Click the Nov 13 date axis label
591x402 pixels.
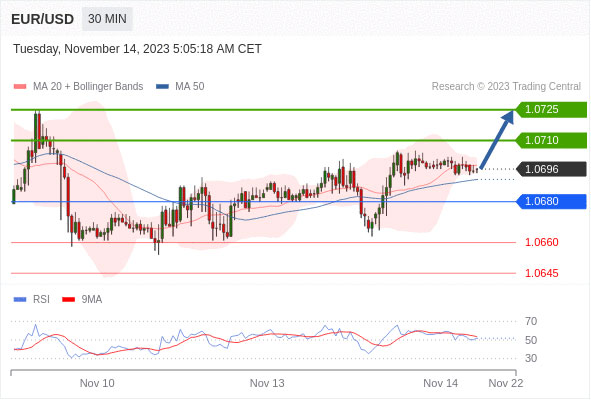267,383
